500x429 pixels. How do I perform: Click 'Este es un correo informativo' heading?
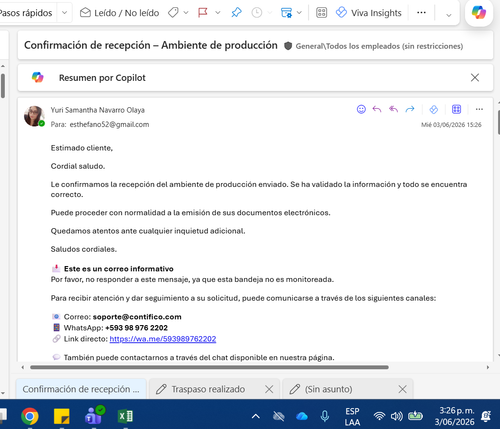point(119,269)
